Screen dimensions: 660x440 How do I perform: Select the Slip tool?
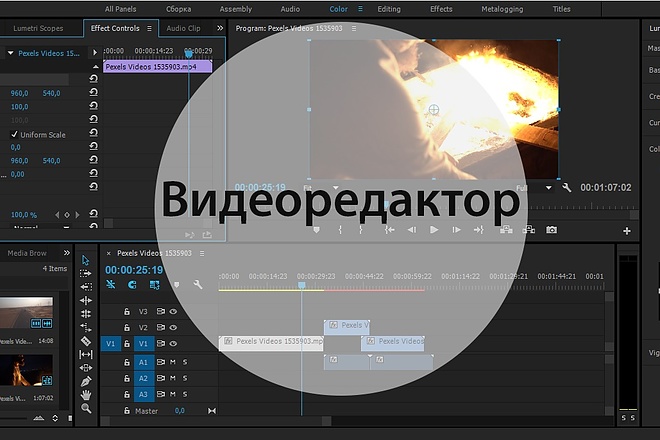[x=85, y=355]
